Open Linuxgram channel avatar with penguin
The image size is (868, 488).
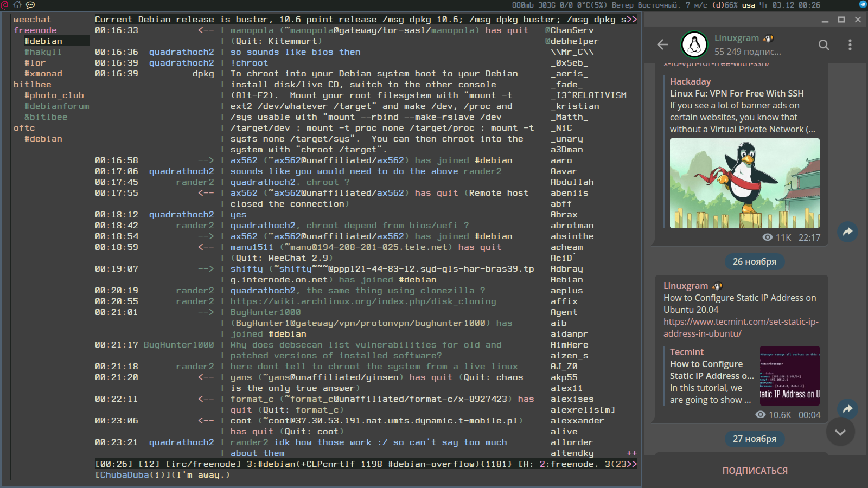[x=694, y=44]
